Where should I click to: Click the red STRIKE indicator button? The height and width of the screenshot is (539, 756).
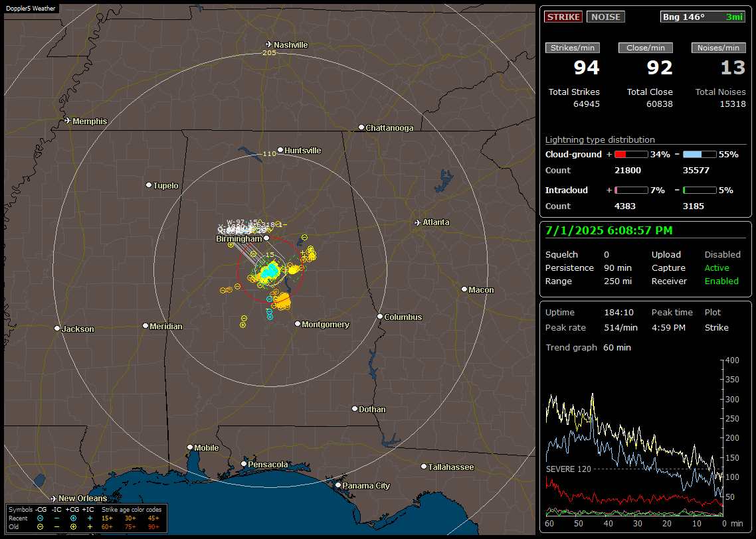coord(563,17)
